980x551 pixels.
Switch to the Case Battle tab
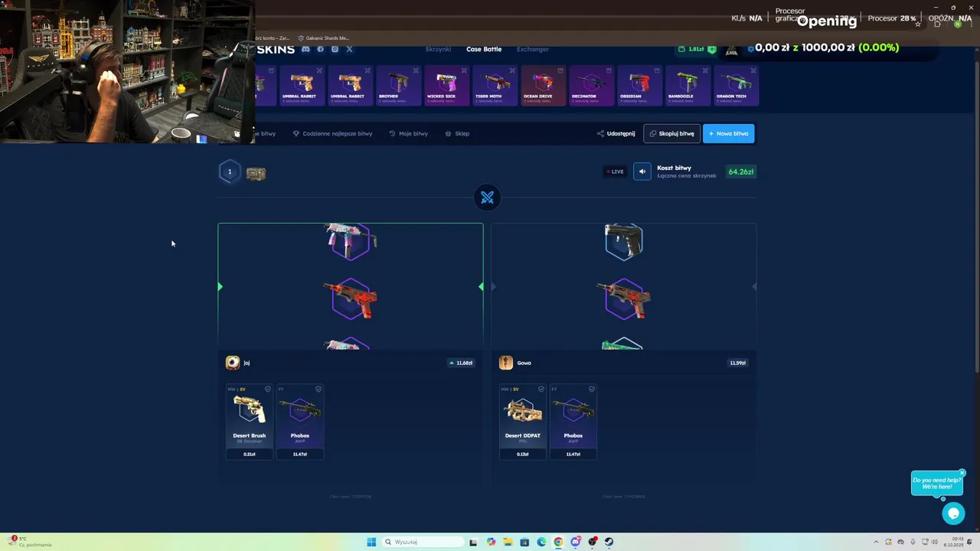(484, 49)
